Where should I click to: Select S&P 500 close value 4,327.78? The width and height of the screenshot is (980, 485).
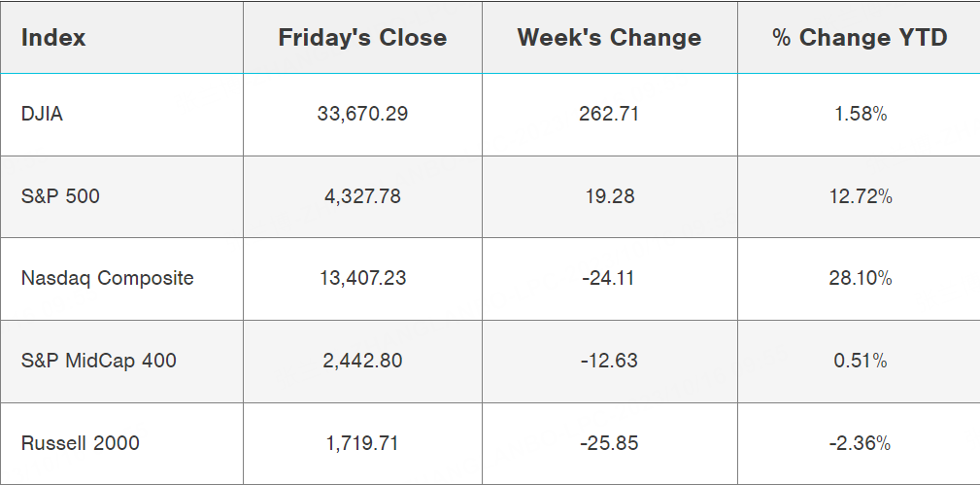[x=362, y=196]
